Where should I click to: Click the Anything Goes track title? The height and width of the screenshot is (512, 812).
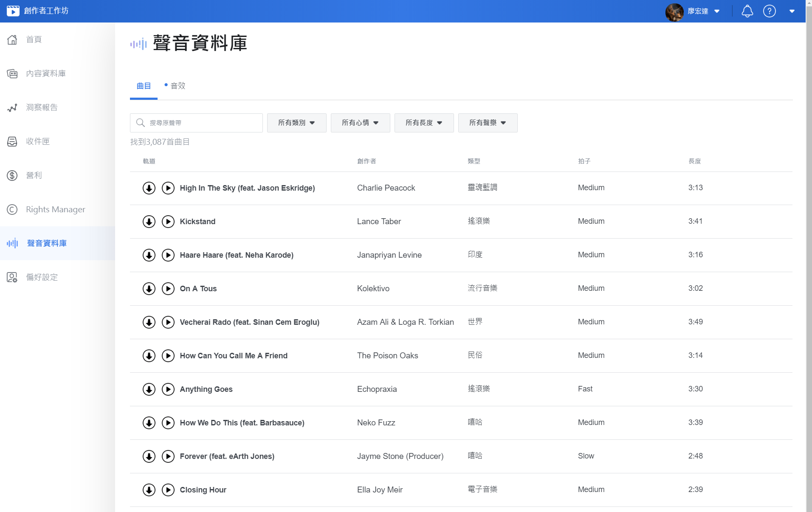tap(206, 389)
